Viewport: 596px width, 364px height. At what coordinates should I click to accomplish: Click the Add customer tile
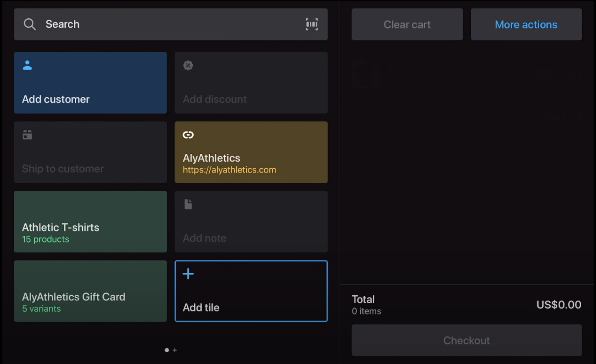tap(90, 83)
